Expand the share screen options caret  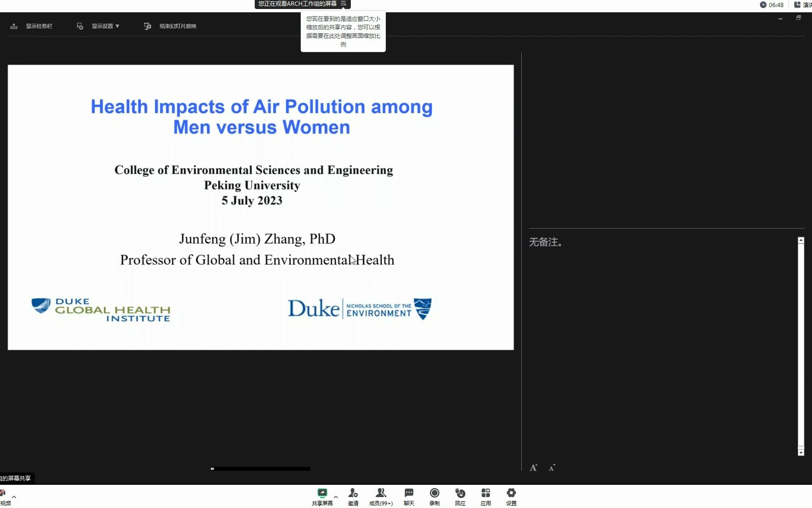click(x=336, y=497)
